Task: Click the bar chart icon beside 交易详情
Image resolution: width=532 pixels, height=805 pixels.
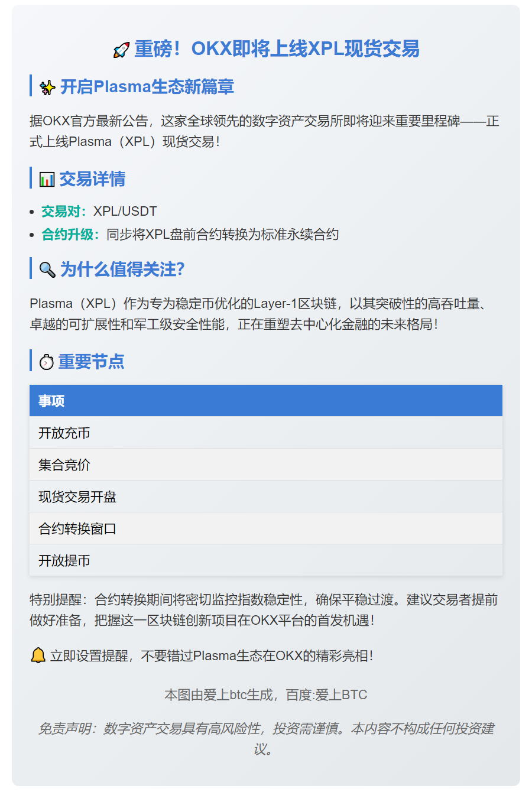Action: (47, 180)
